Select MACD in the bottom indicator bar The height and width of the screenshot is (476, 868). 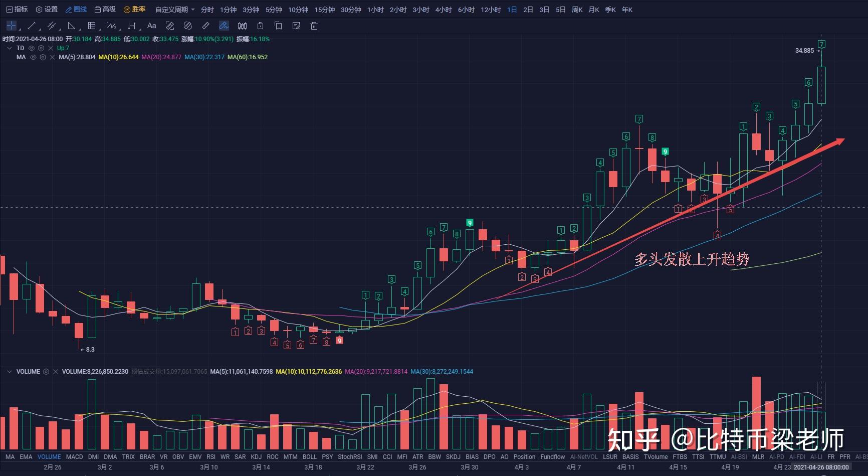[74, 457]
